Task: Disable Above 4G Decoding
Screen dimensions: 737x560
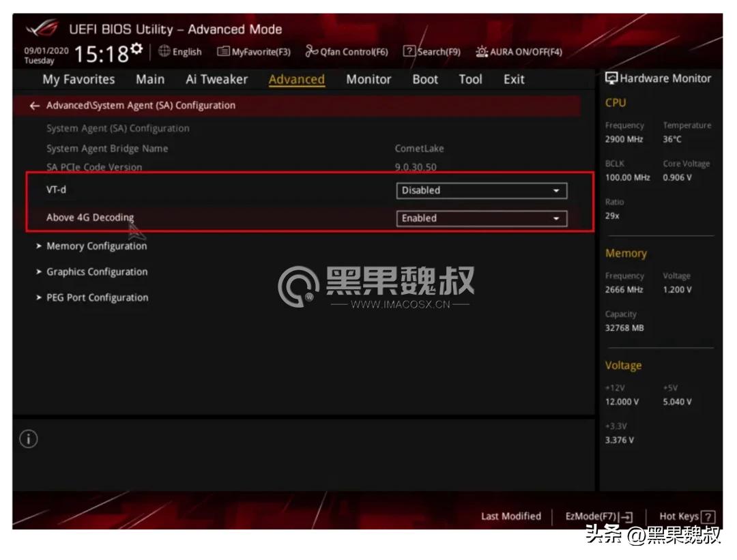Action: coord(482,218)
